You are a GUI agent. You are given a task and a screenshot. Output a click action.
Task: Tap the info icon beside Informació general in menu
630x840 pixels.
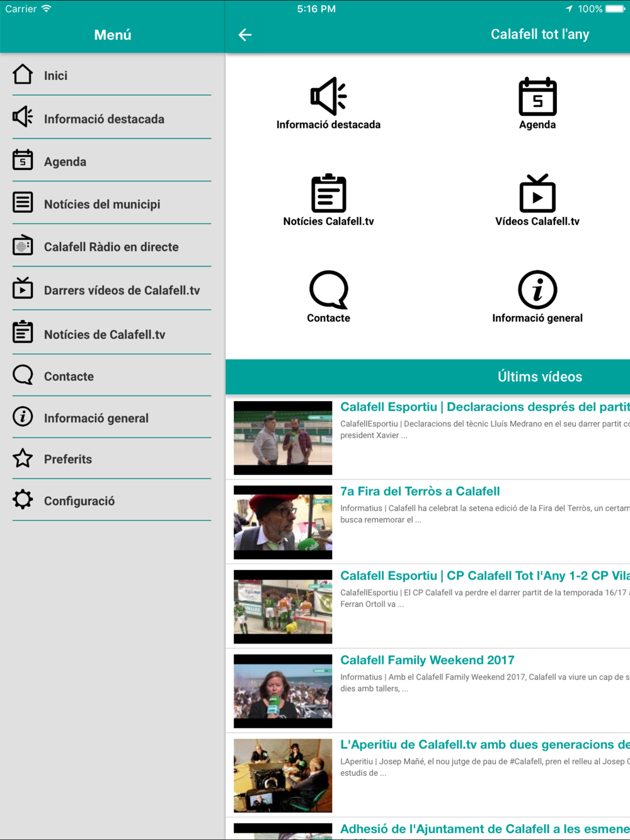tap(23, 416)
